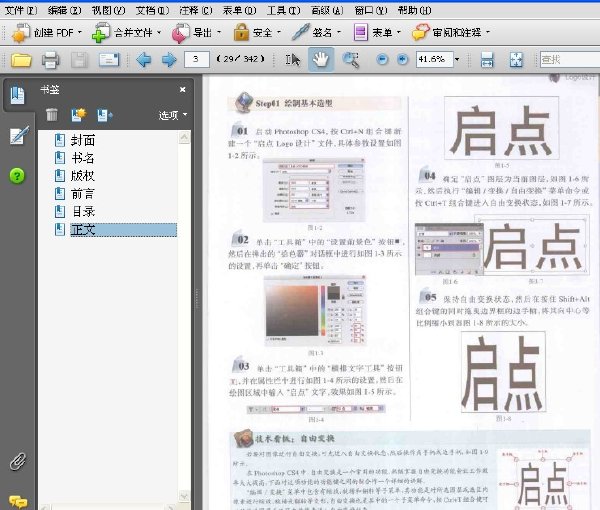This screenshot has height=510, width=600.
Task: Click the zoom out minus button
Action: point(382,59)
